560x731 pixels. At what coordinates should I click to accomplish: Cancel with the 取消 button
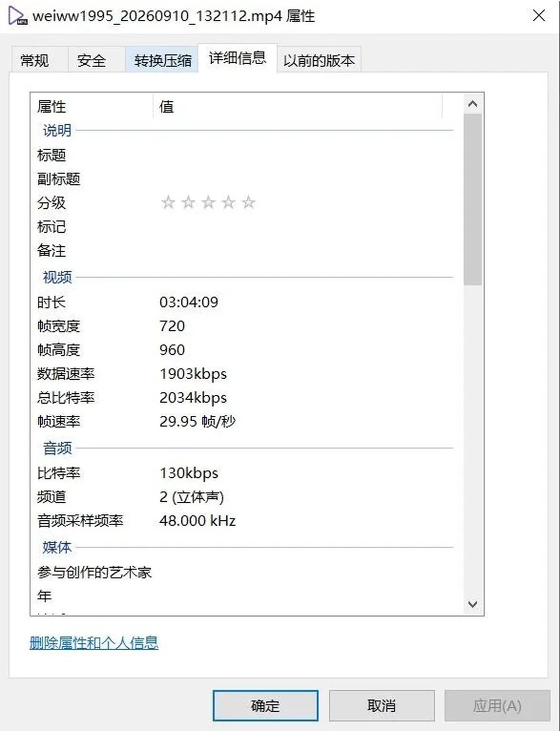pyautogui.click(x=381, y=706)
